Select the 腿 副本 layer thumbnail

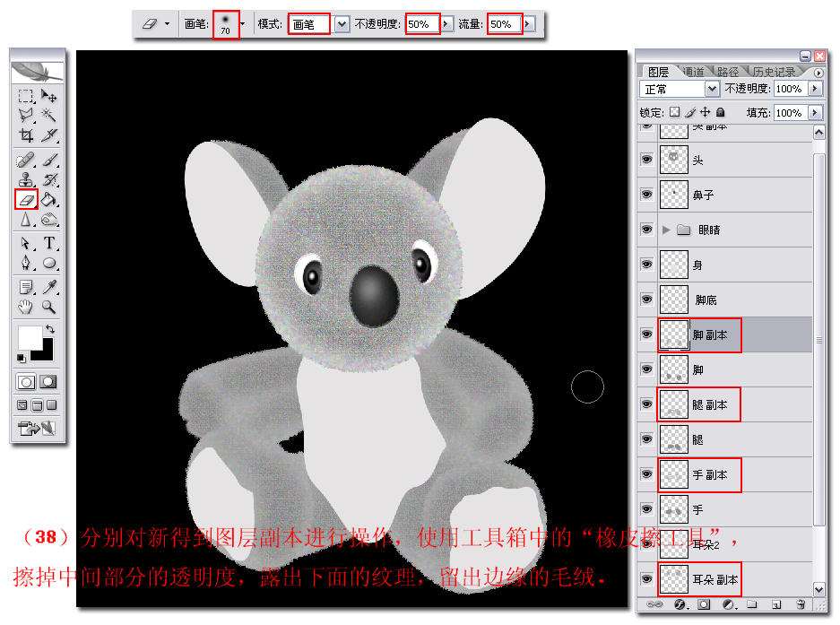pyautogui.click(x=673, y=404)
